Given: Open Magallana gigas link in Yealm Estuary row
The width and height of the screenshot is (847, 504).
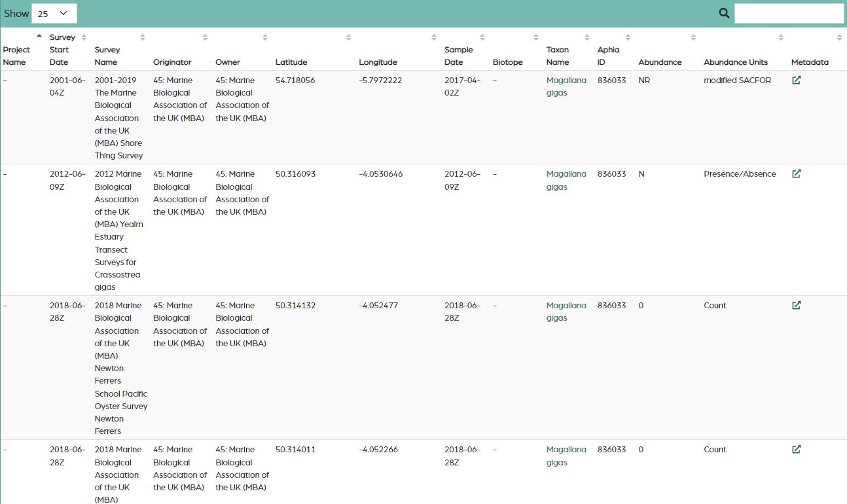Looking at the screenshot, I should [x=566, y=180].
